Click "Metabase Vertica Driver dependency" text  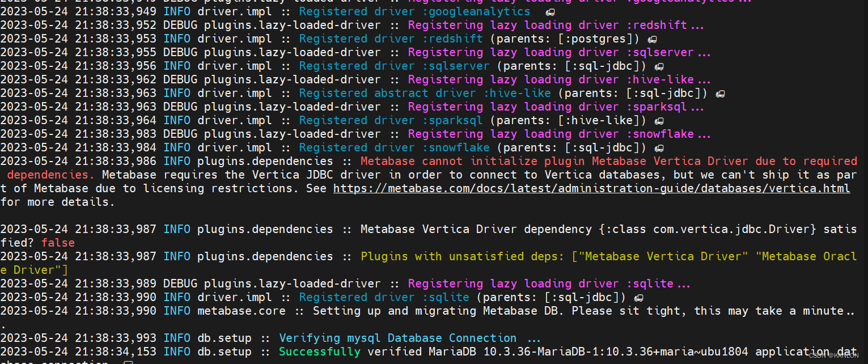[x=476, y=229]
